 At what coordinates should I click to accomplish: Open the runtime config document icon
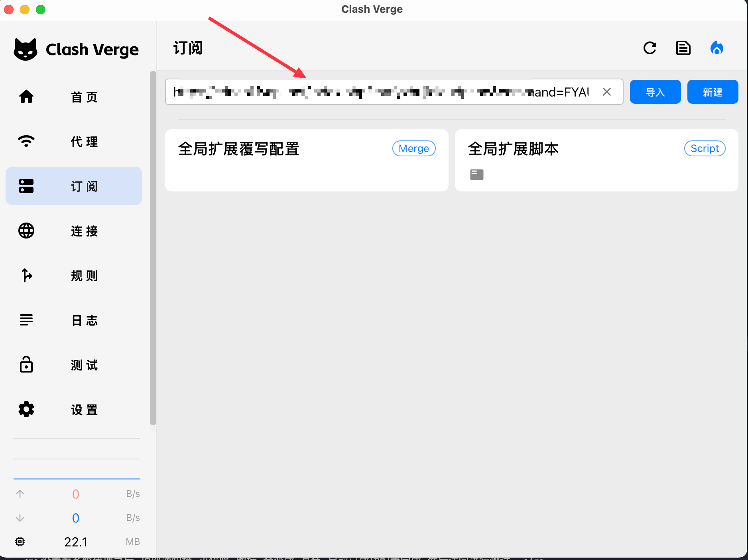(683, 48)
